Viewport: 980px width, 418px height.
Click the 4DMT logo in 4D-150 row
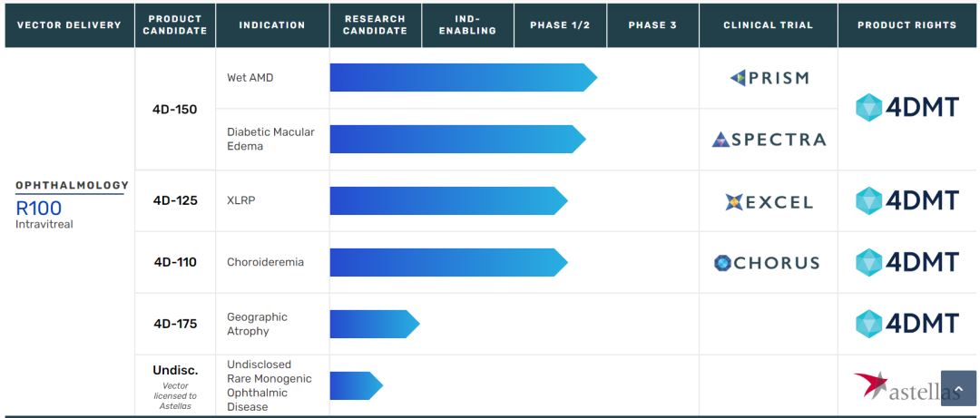point(906,108)
